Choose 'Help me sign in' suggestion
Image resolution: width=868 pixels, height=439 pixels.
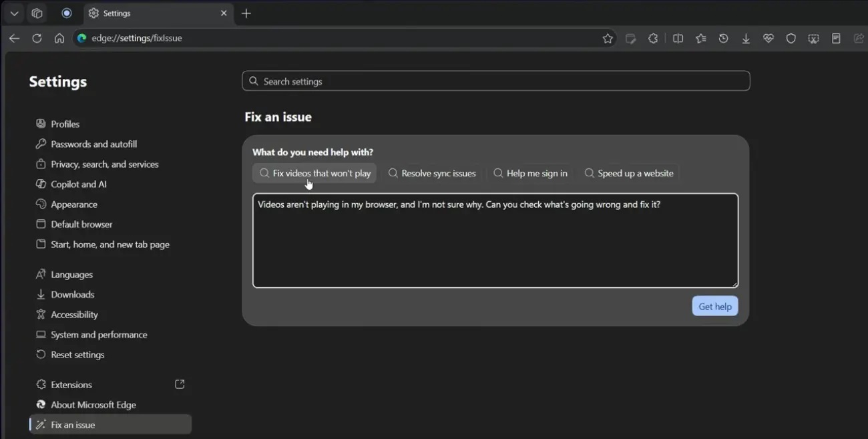click(x=530, y=173)
